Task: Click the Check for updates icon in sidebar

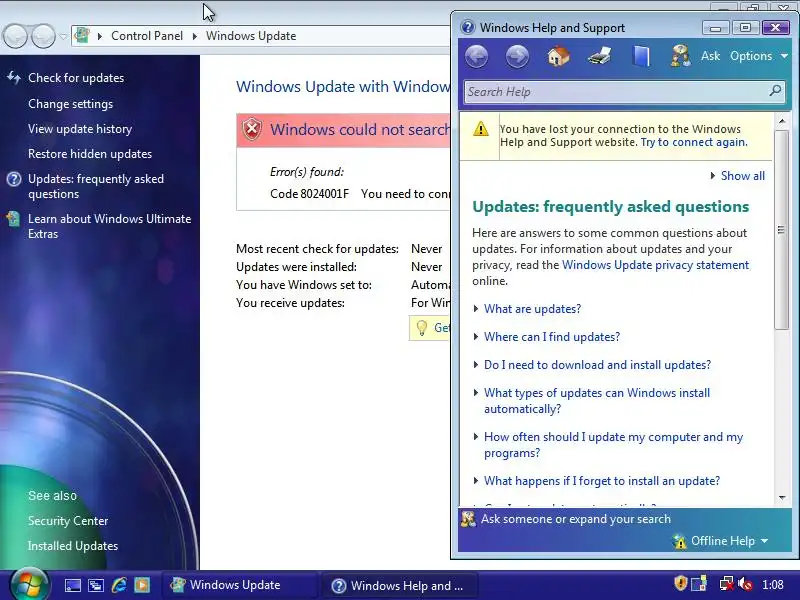Action: pyautogui.click(x=14, y=78)
